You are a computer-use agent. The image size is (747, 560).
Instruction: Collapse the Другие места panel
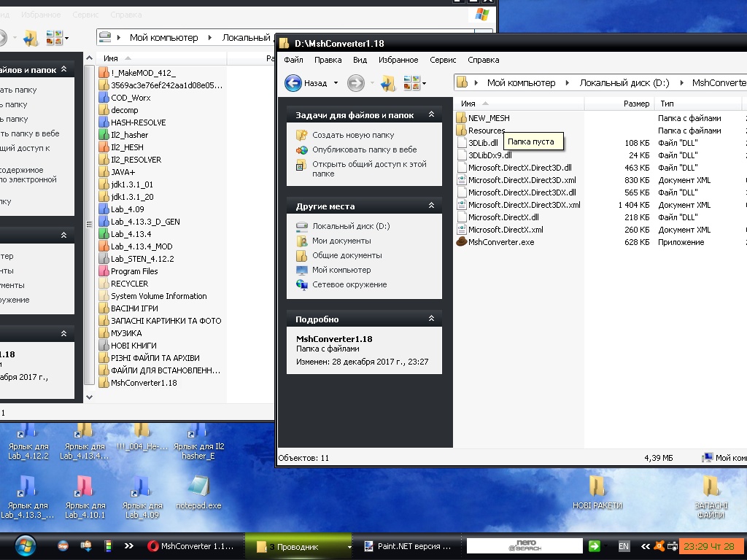click(431, 206)
